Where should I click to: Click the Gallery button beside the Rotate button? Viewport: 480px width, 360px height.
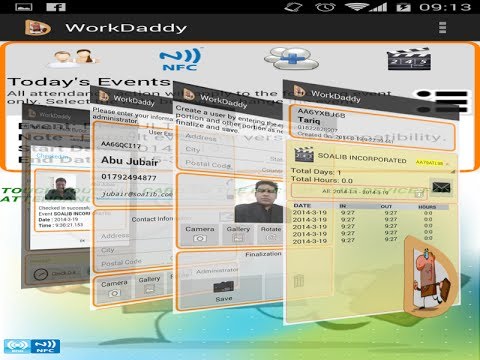tap(238, 233)
